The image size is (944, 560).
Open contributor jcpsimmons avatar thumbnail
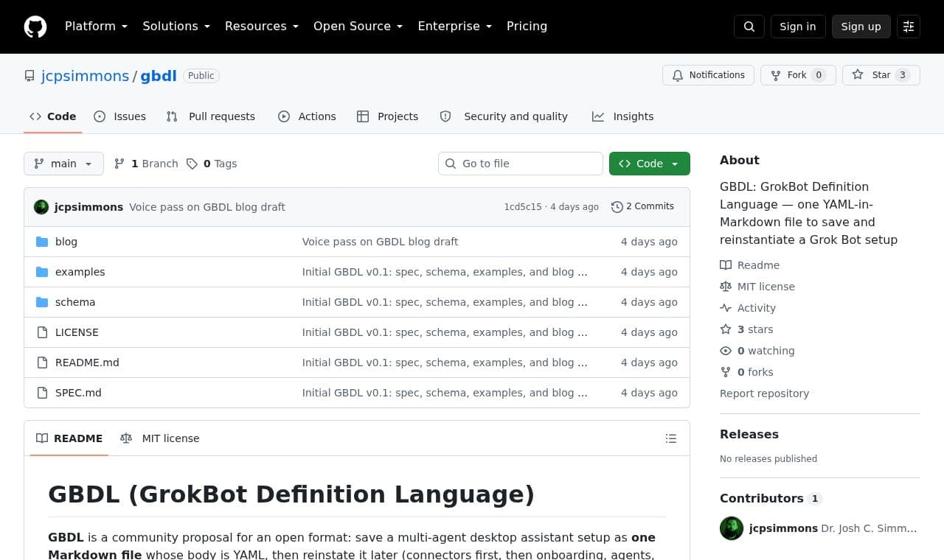[732, 528]
